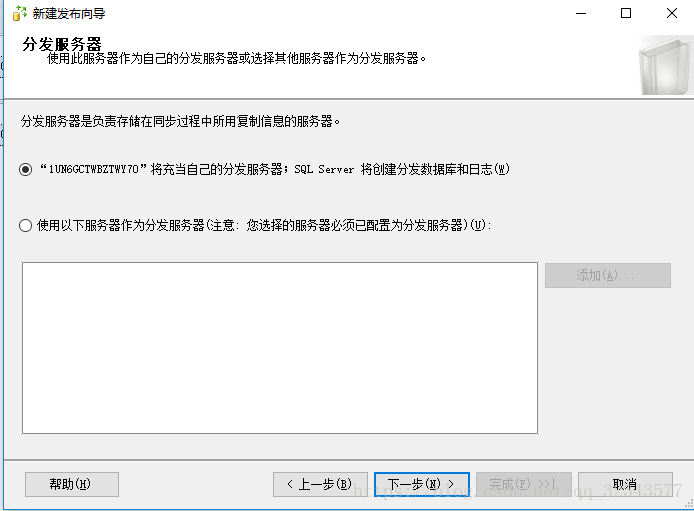Image resolution: width=694 pixels, height=511 pixels.
Task: Proceed with 下一步(N) button
Action: tap(422, 484)
